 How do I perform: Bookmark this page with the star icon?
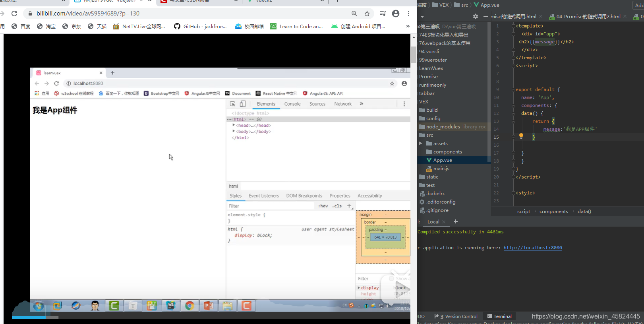point(367,14)
